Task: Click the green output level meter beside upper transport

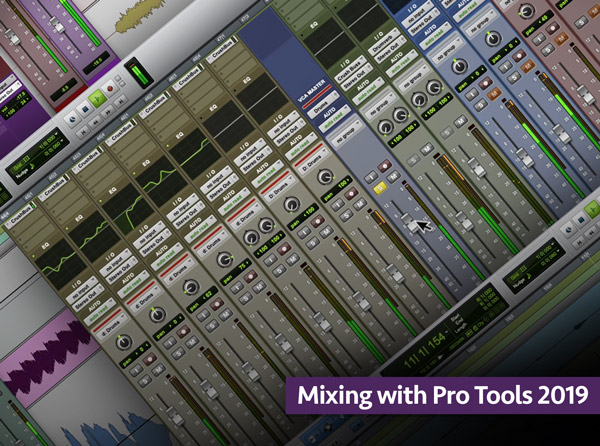Action: click(x=139, y=72)
